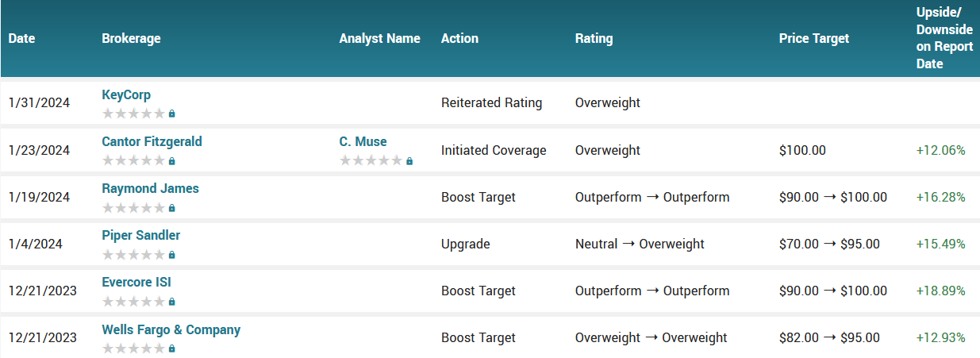Open the KeyCorp brokerage link
This screenshot has width=980, height=358.
pos(126,95)
